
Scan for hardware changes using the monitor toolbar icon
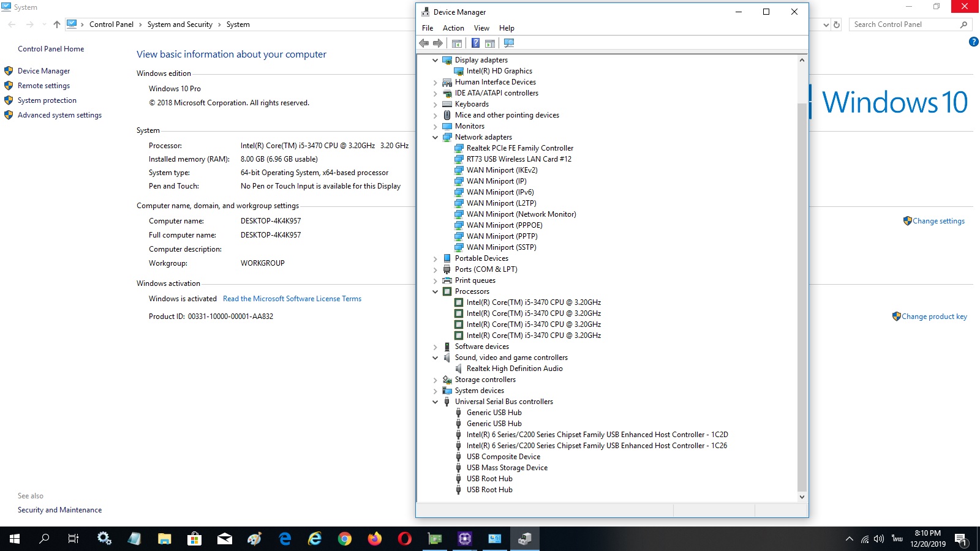point(509,43)
